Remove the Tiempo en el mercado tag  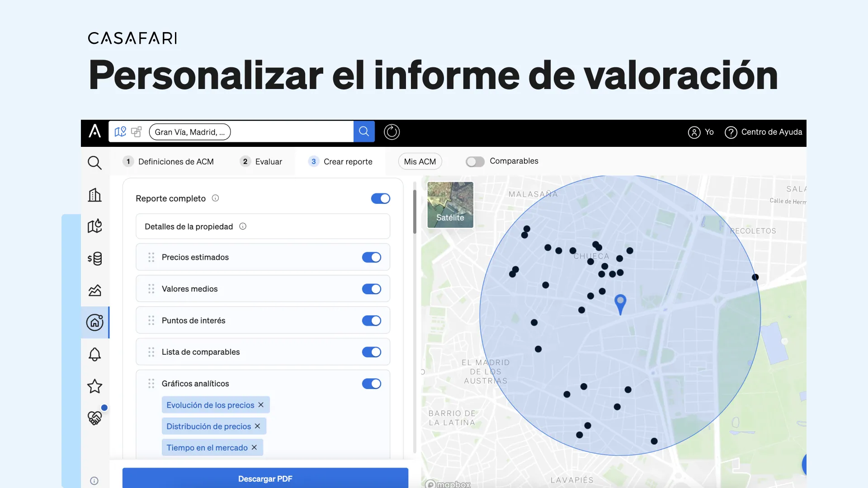(254, 447)
